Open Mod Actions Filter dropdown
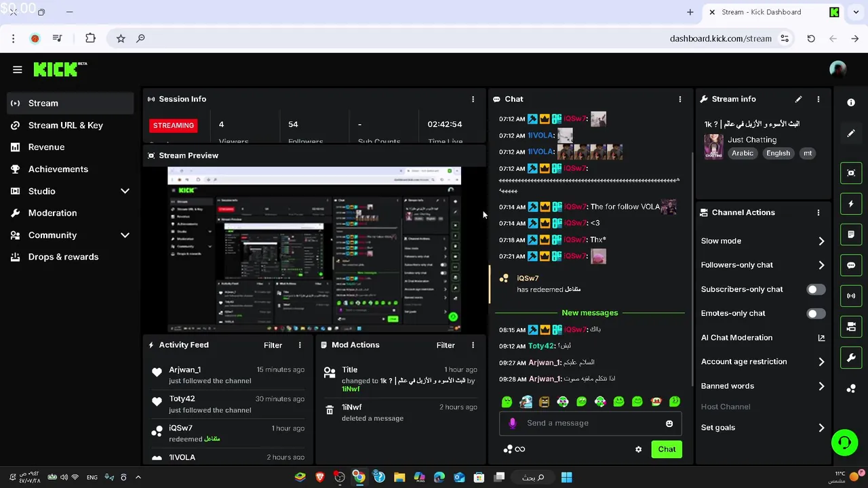The image size is (868, 488). (446, 345)
